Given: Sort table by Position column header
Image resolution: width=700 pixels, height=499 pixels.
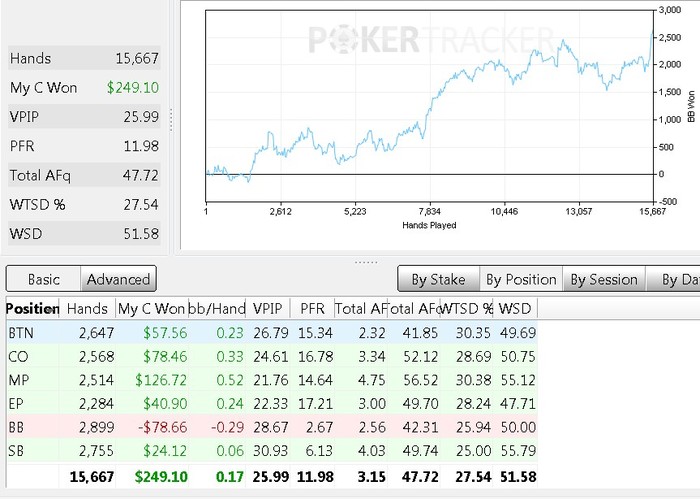Looking at the screenshot, I should click(32, 308).
